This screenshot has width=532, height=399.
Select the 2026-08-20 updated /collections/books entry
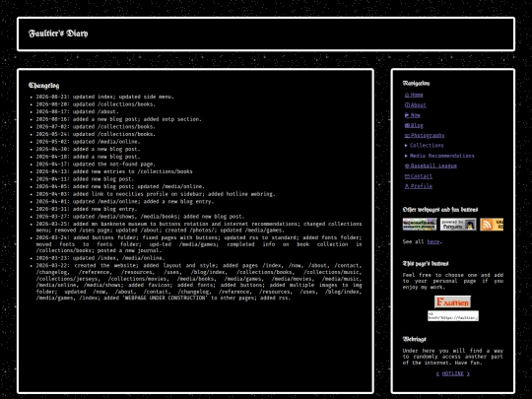[x=96, y=104]
